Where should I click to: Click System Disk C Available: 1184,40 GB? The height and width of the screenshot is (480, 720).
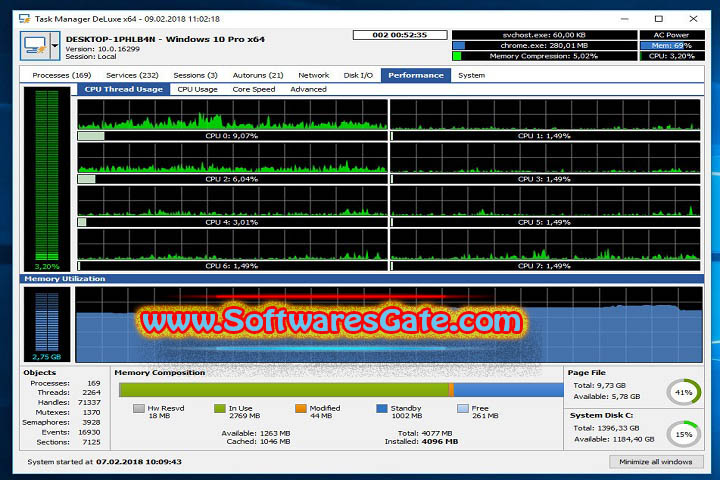(x=614, y=439)
